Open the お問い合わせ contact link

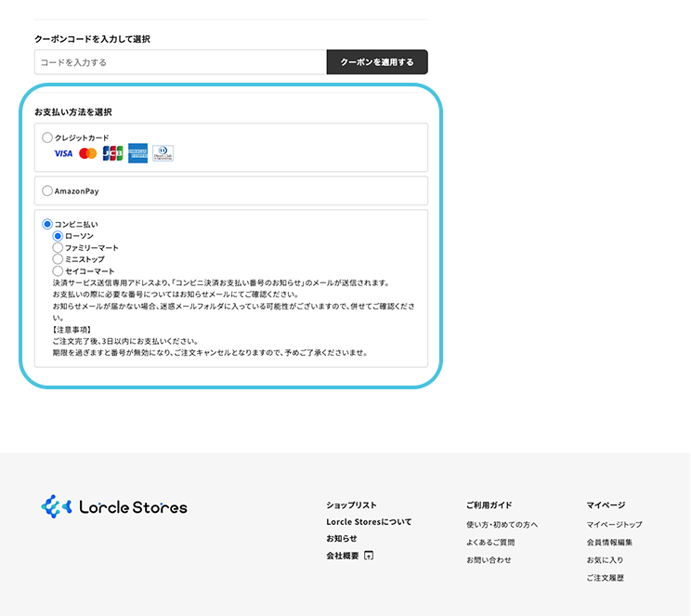[x=489, y=560]
